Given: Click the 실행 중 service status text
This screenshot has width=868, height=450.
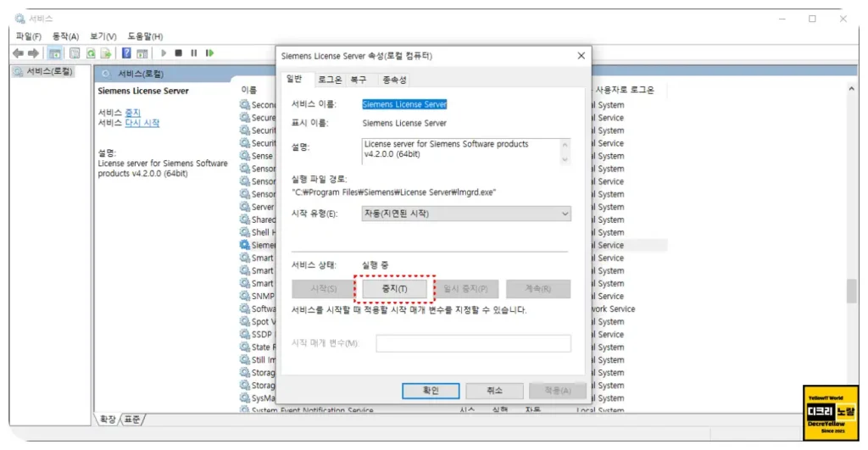Looking at the screenshot, I should click(375, 265).
